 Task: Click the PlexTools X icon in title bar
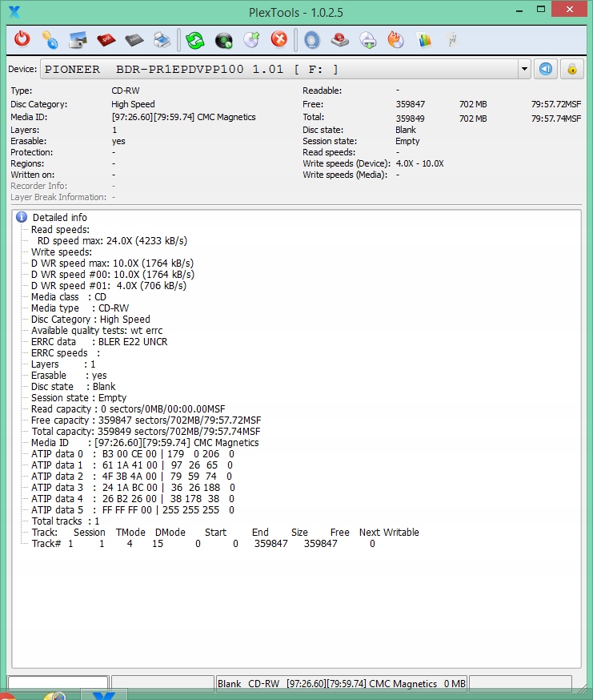[14, 11]
